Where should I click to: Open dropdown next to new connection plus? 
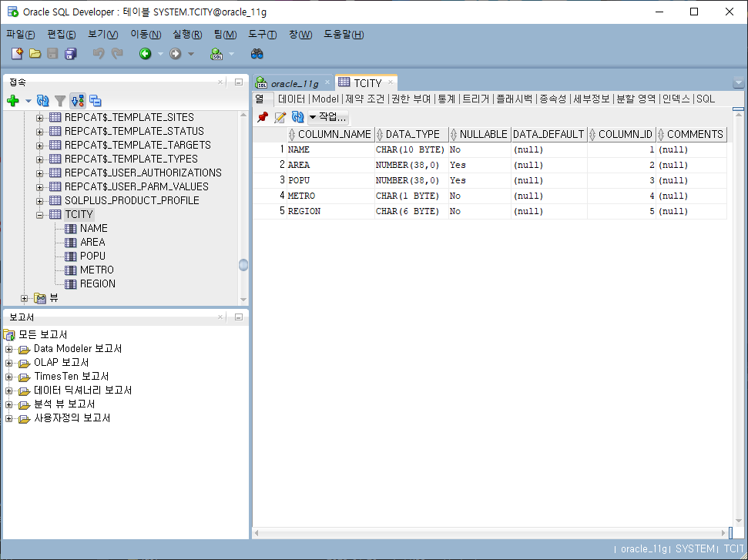click(x=29, y=101)
